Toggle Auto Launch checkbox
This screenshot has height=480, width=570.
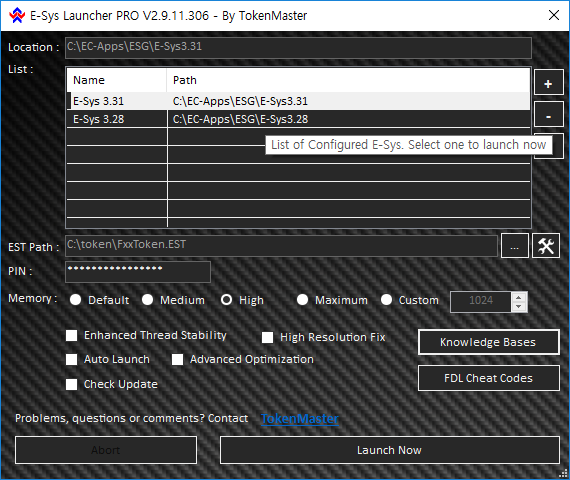(x=72, y=359)
